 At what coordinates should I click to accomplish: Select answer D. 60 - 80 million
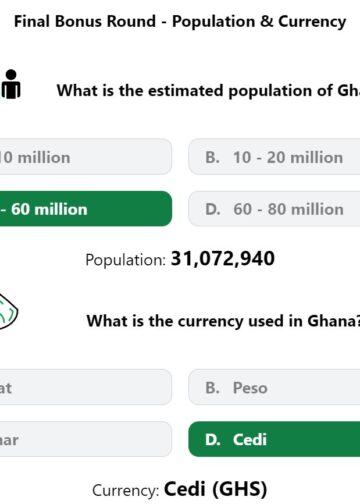[274, 209]
